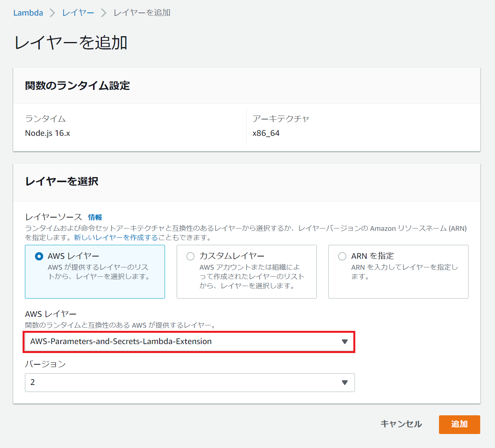The height and width of the screenshot is (448, 495).
Task: Expand the バージョン version dropdown
Action: tap(189, 383)
